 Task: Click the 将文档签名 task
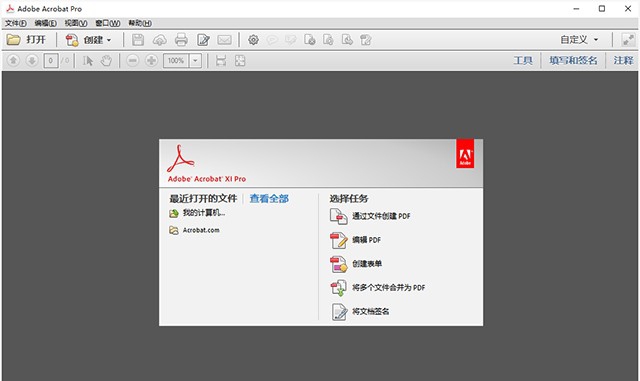(x=371, y=311)
